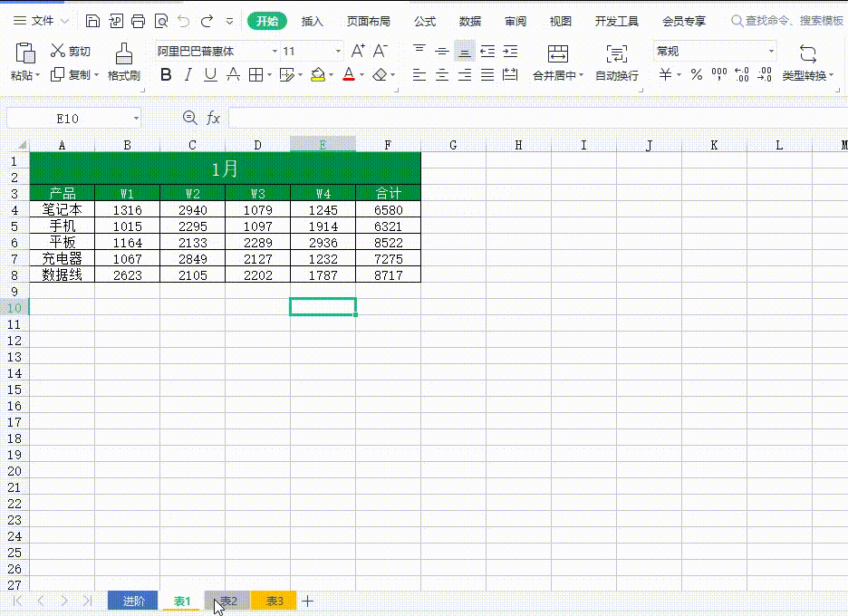The height and width of the screenshot is (616, 848).
Task: Expand the font color dropdown arrow
Action: (361, 74)
